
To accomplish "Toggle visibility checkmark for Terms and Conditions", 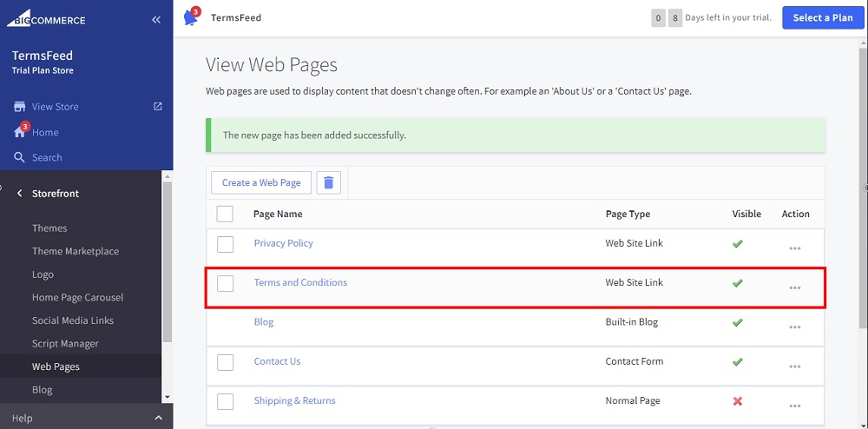I will (737, 283).
